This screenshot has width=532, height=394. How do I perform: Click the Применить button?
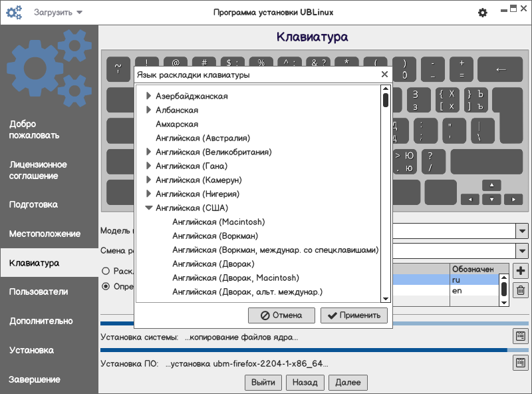[x=354, y=315]
